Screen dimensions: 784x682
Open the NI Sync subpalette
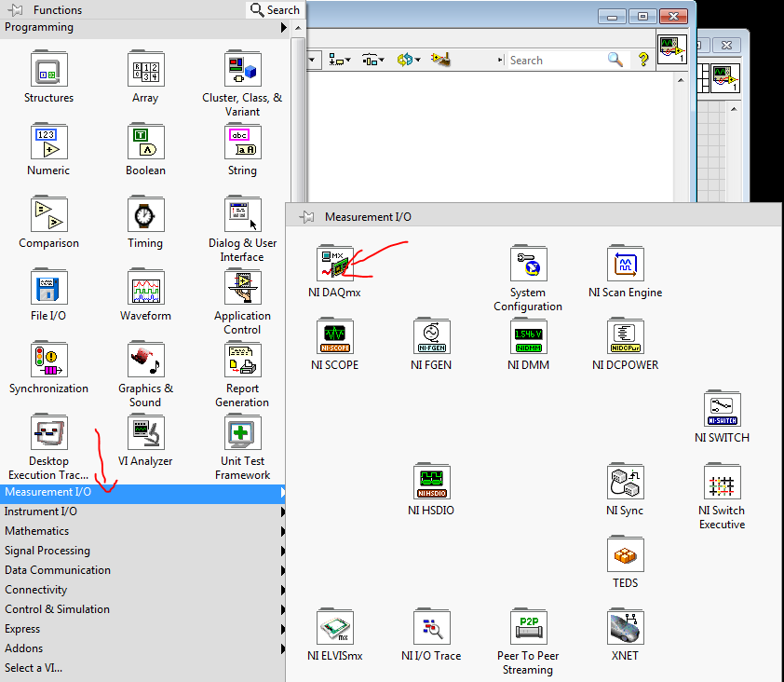point(626,482)
